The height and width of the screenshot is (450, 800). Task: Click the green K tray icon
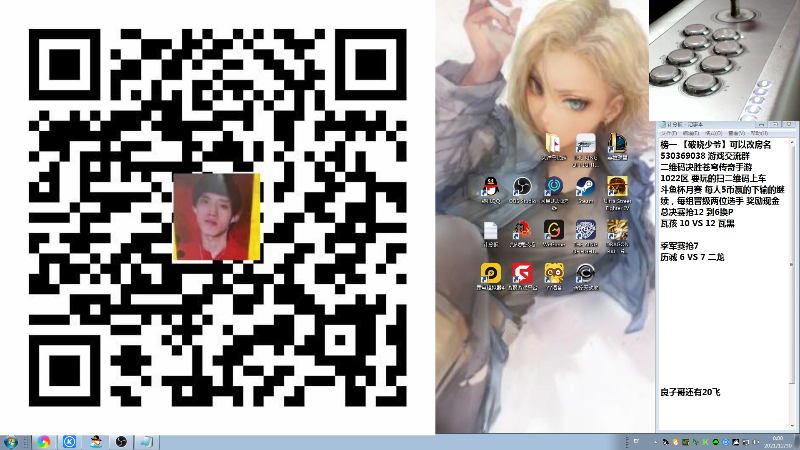(705, 442)
